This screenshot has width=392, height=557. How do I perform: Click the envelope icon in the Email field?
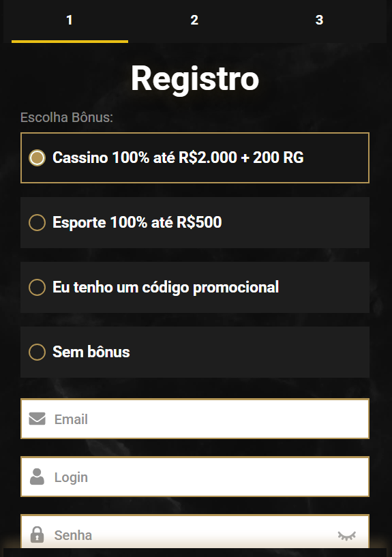(37, 419)
